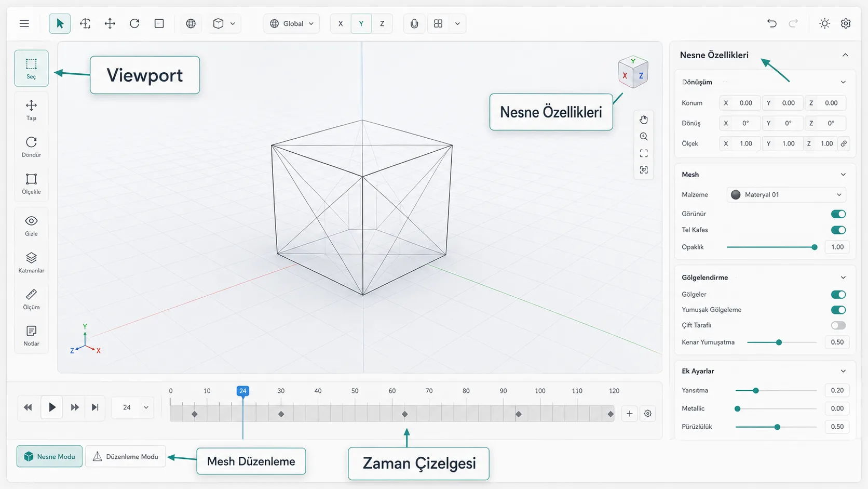Undo the last action
Viewport: 868px width, 489px height.
[x=772, y=23]
